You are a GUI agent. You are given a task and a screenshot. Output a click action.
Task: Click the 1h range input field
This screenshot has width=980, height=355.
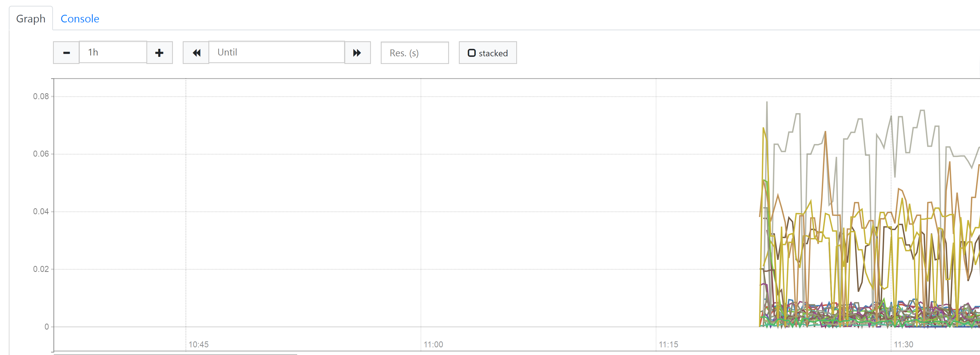click(x=113, y=52)
